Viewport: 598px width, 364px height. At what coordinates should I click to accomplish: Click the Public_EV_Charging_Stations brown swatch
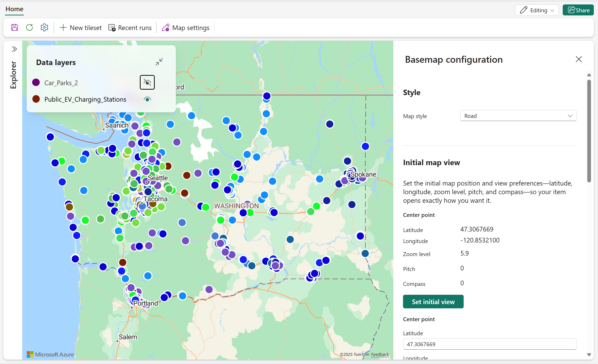pyautogui.click(x=36, y=99)
